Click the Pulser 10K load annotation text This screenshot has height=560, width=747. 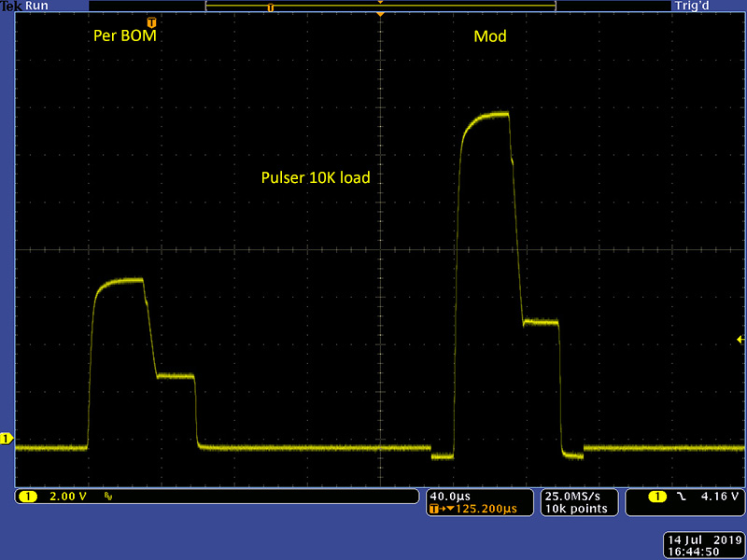(x=316, y=176)
